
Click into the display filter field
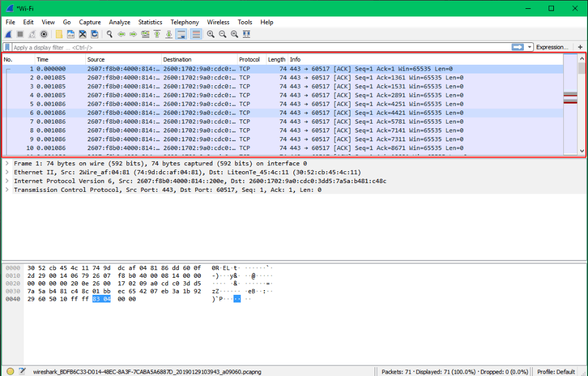point(262,47)
